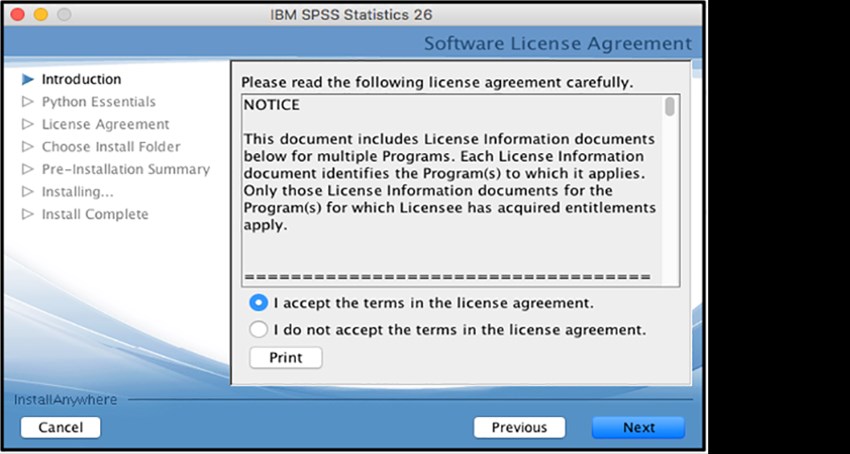The height and width of the screenshot is (454, 850).
Task: Click the arrow beside Pre-Installation Summary
Action: (28, 169)
